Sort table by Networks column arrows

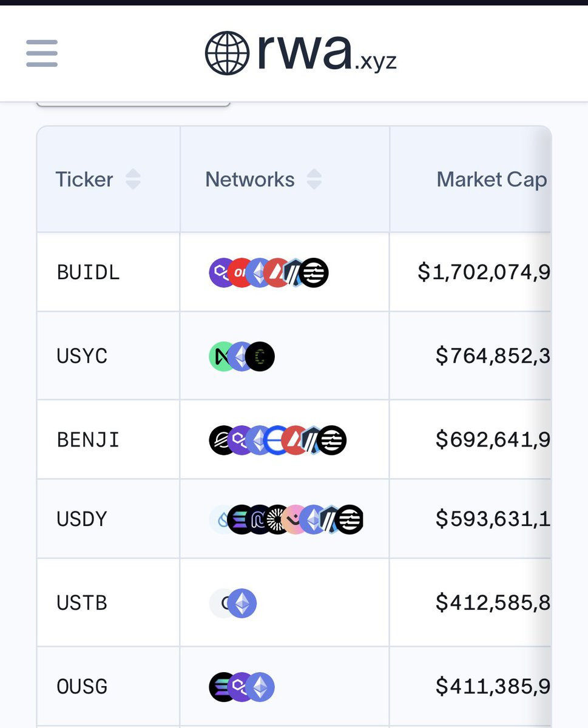click(314, 180)
